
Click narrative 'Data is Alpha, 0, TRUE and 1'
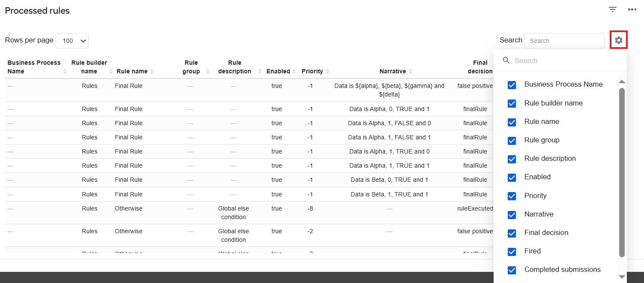389,109
